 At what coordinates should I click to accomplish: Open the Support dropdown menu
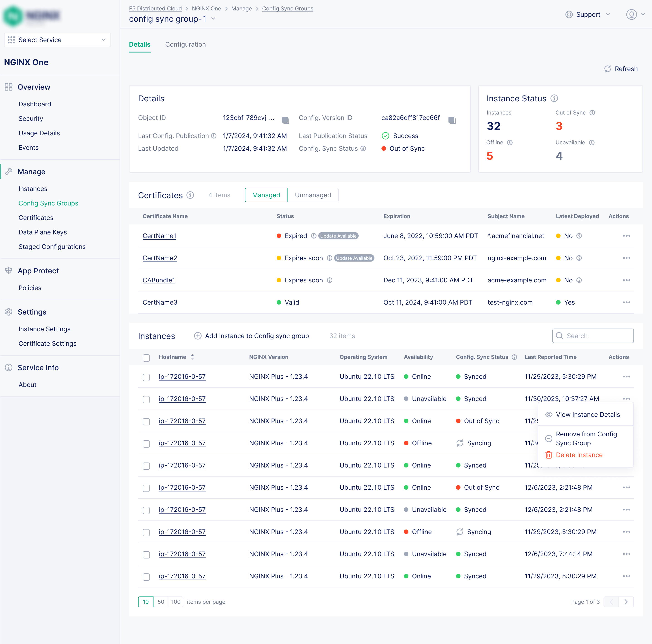click(x=588, y=14)
